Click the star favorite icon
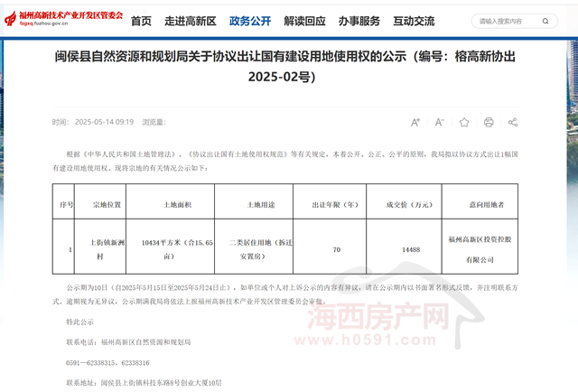Screen dimensions: 578x392 (464, 123)
